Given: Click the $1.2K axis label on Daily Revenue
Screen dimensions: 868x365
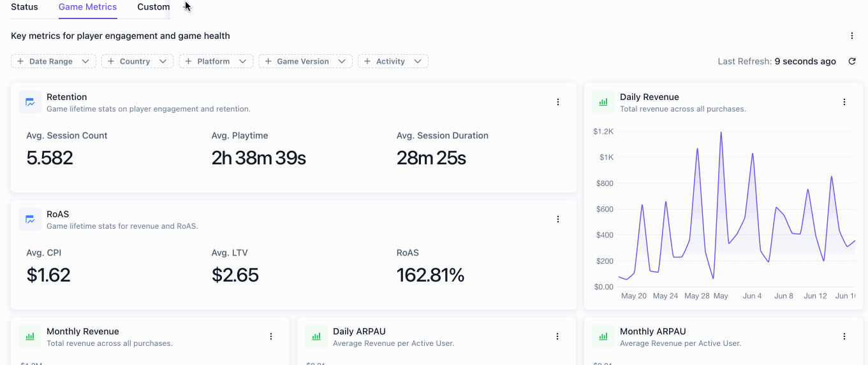Looking at the screenshot, I should point(603,131).
